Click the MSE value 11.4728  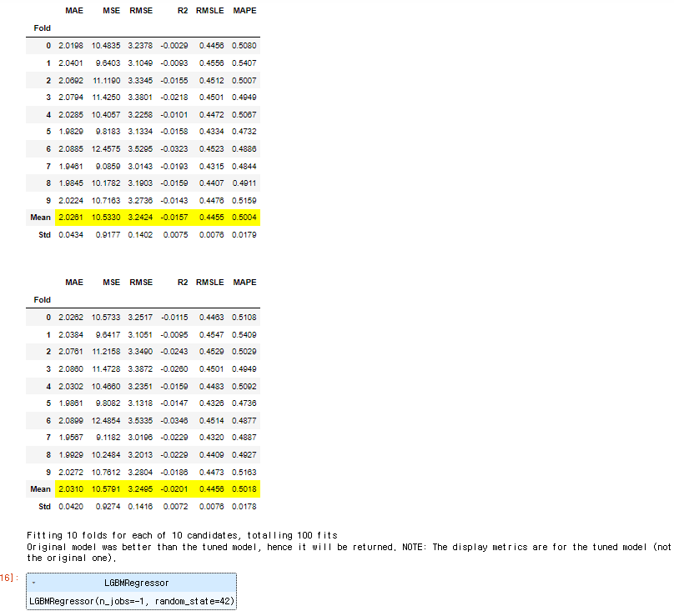pyautogui.click(x=106, y=369)
